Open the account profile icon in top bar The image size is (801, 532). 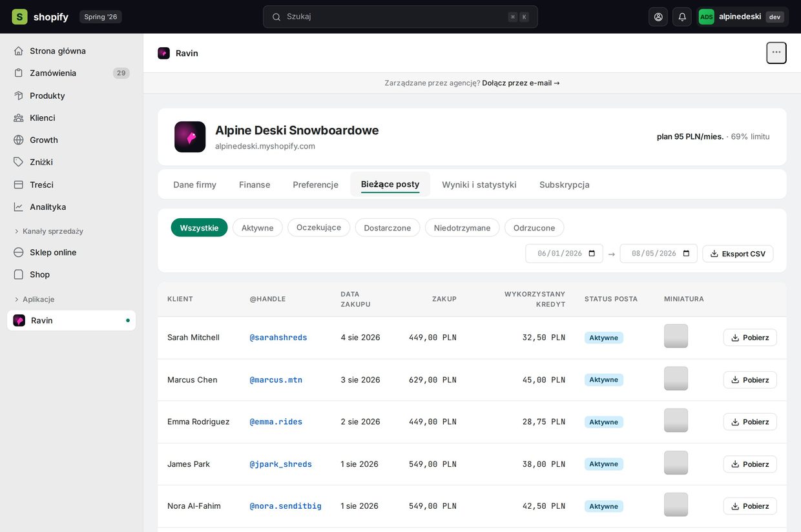point(658,17)
